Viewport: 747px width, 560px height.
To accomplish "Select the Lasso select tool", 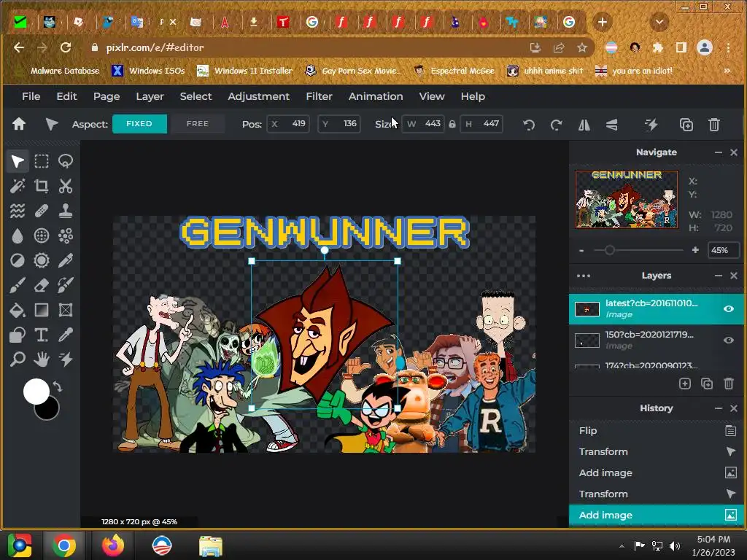I will (x=65, y=161).
